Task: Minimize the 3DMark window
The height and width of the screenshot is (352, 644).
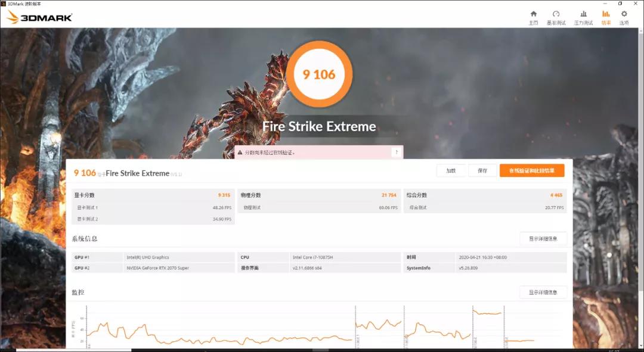Action: point(605,4)
